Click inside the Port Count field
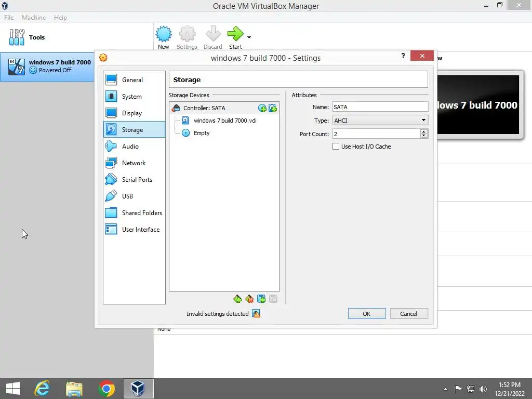532x399 pixels. (x=376, y=134)
